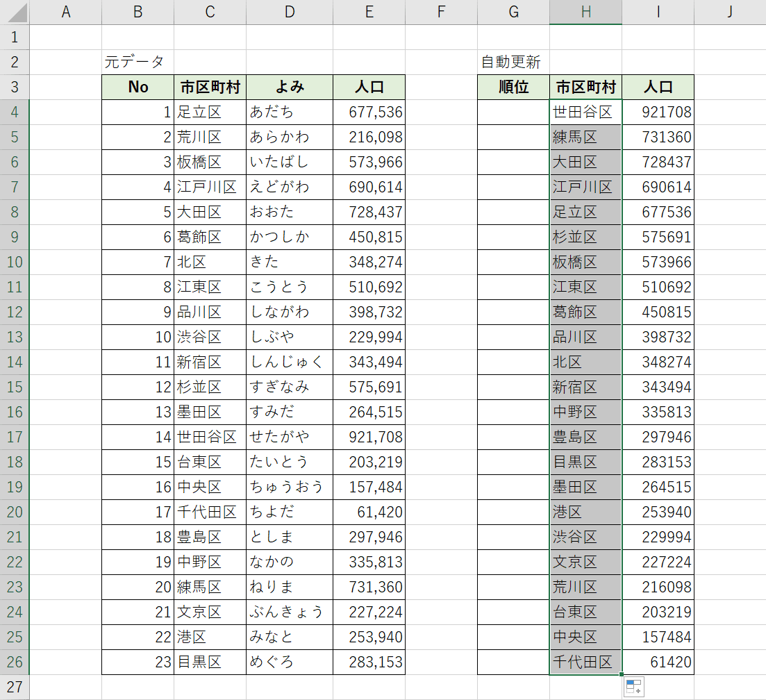Select column H header

coord(585,12)
